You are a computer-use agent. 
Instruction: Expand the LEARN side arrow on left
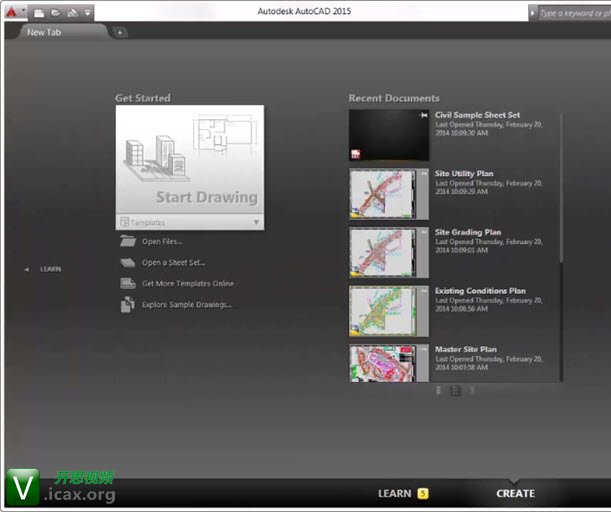click(x=26, y=269)
